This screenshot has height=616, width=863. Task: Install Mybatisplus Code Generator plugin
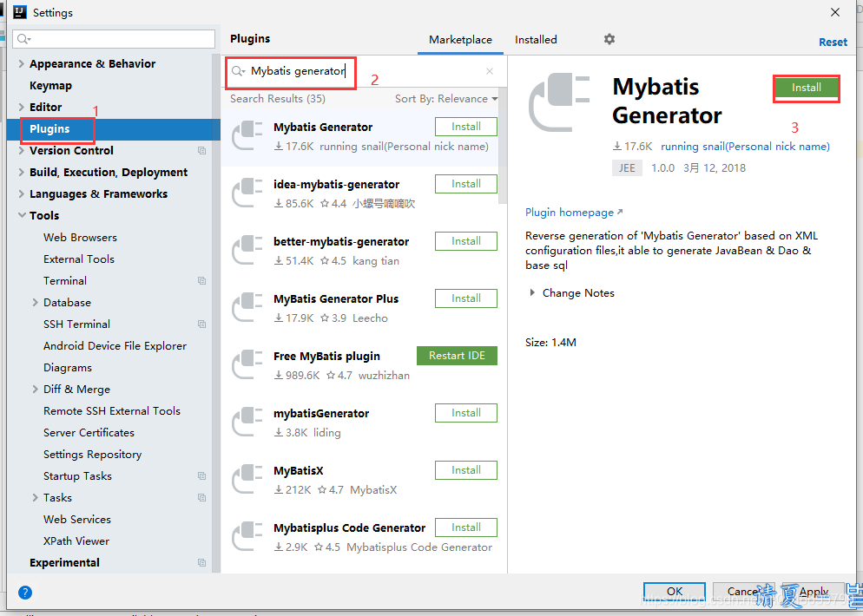(x=465, y=527)
